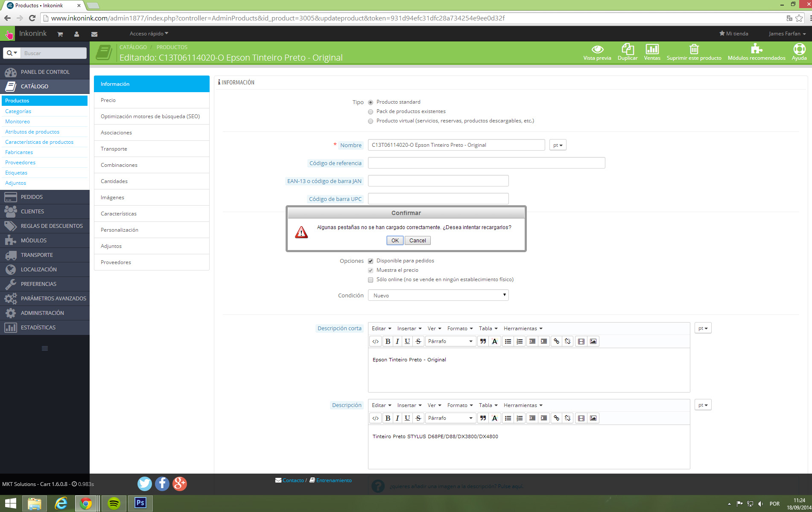Toggle Disponible para pedidos checkbox
This screenshot has height=512, width=812.
click(371, 261)
